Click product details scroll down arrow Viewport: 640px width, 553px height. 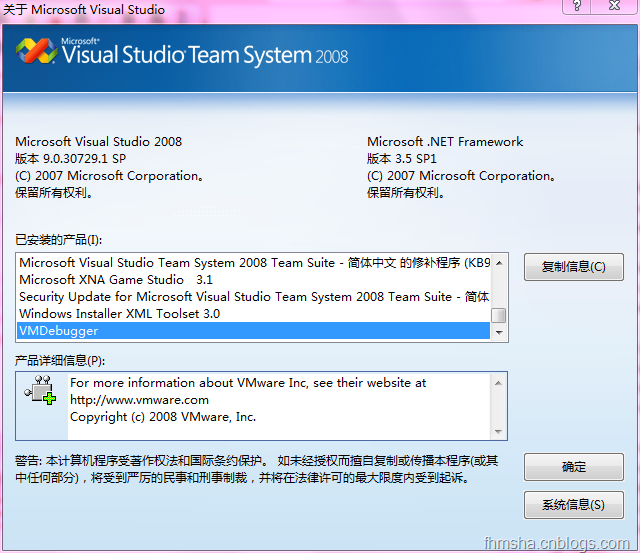pyautogui.click(x=498, y=431)
